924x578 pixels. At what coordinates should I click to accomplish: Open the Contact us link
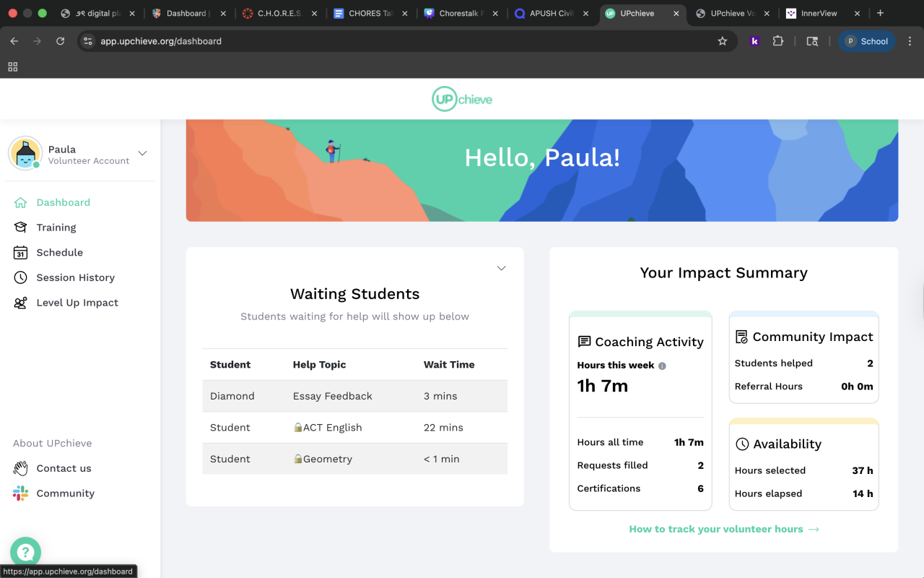tap(64, 468)
